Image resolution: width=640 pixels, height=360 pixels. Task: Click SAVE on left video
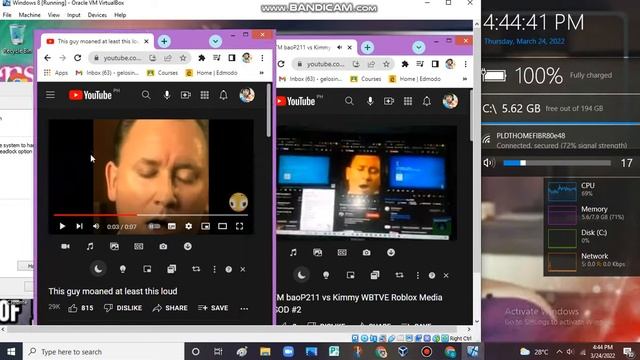tap(213, 308)
